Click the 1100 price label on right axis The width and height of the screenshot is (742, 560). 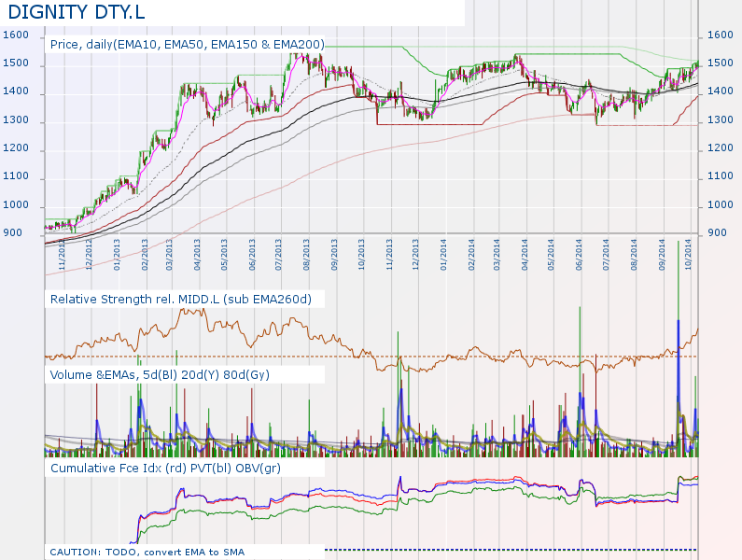(721, 176)
